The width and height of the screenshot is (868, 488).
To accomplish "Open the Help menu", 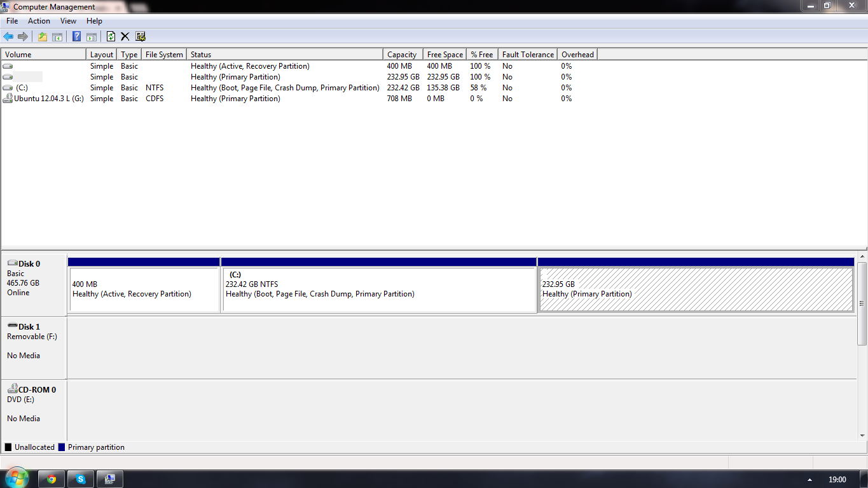I will [x=94, y=21].
